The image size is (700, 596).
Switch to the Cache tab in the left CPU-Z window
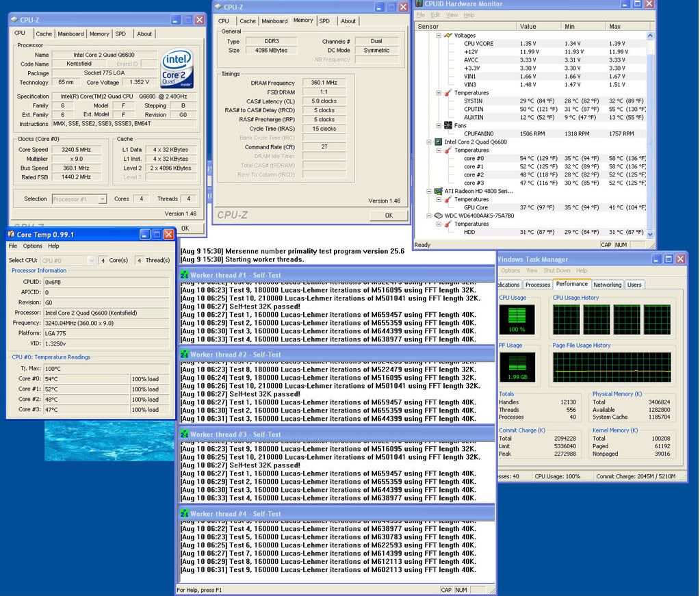(44, 34)
